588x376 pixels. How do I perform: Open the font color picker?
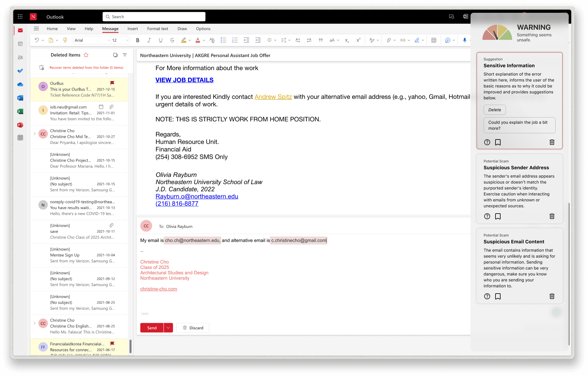(x=198, y=40)
